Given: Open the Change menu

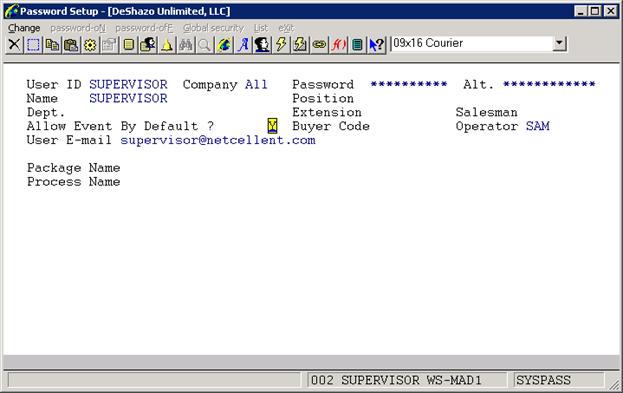Looking at the screenshot, I should 24,28.
